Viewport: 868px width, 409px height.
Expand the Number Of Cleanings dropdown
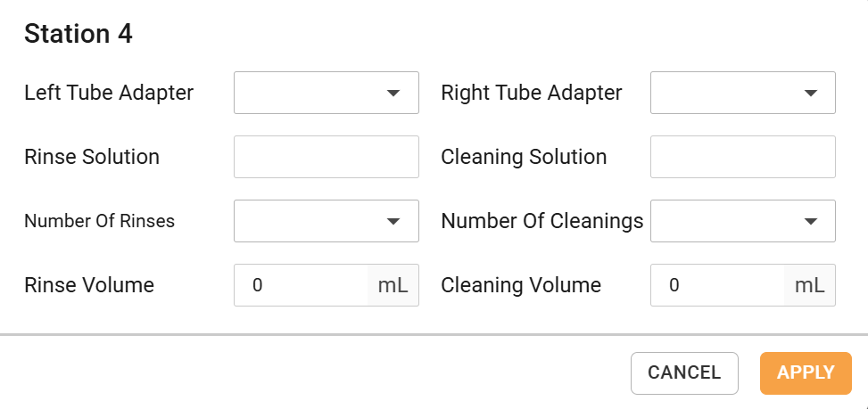(742, 221)
